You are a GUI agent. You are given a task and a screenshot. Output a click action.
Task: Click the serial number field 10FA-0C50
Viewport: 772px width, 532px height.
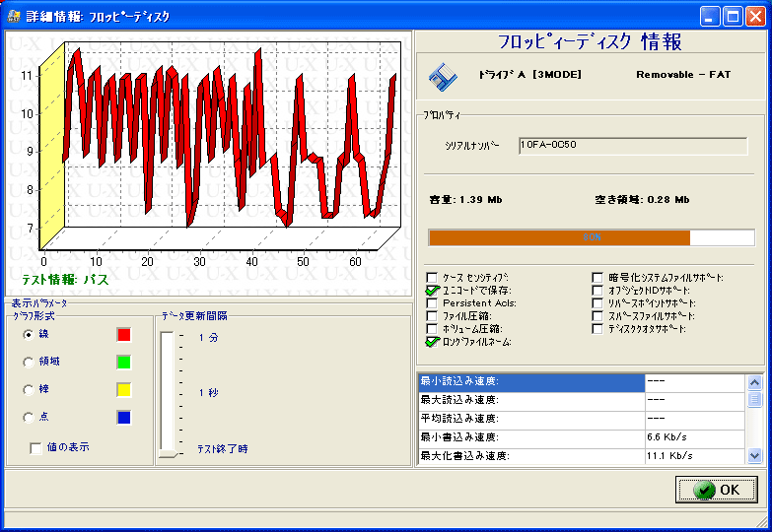tap(633, 146)
